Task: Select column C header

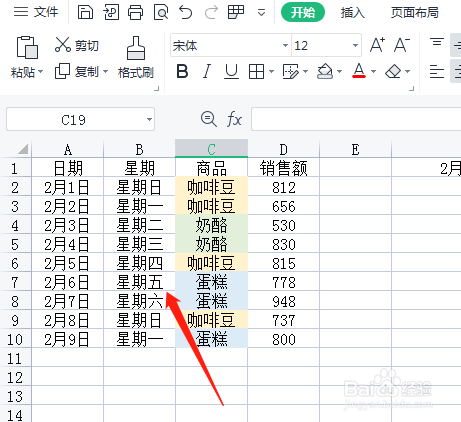Action: [x=211, y=149]
